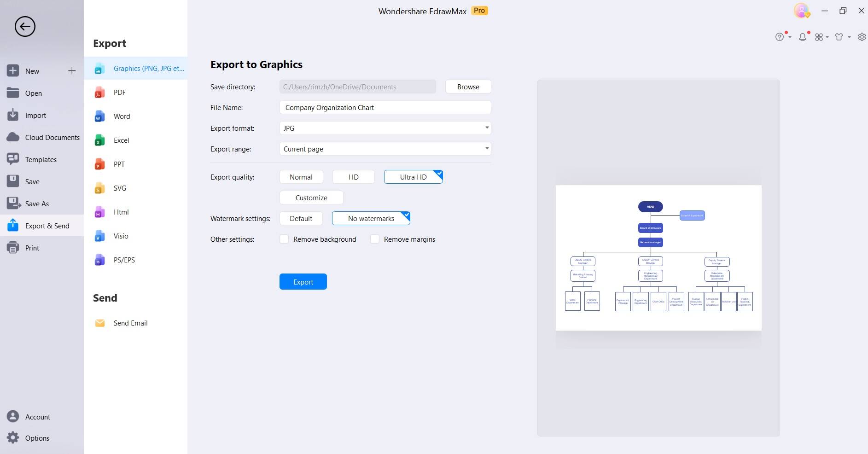The height and width of the screenshot is (454, 868).
Task: Click the Visio file icon
Action: (x=99, y=236)
